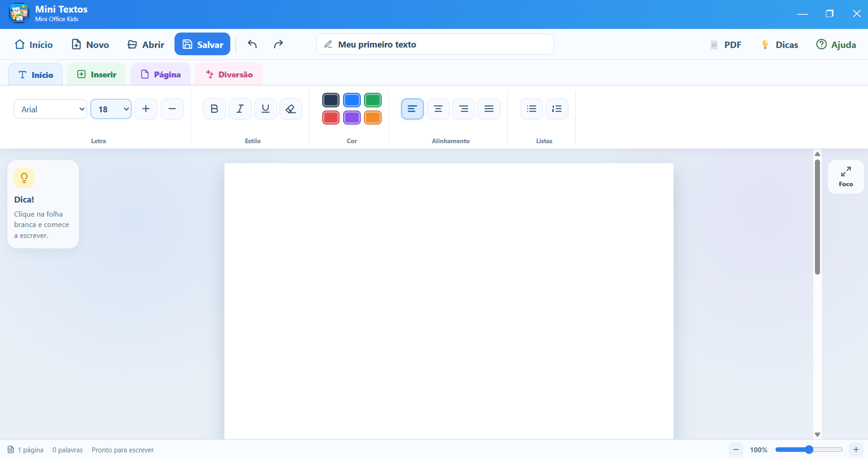Edit the document title 'Meu primeiro texto'

[x=435, y=44]
